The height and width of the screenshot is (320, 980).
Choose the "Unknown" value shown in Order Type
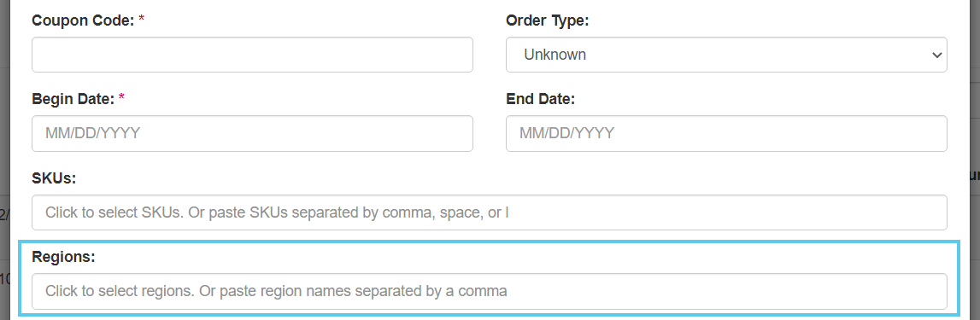(x=555, y=55)
